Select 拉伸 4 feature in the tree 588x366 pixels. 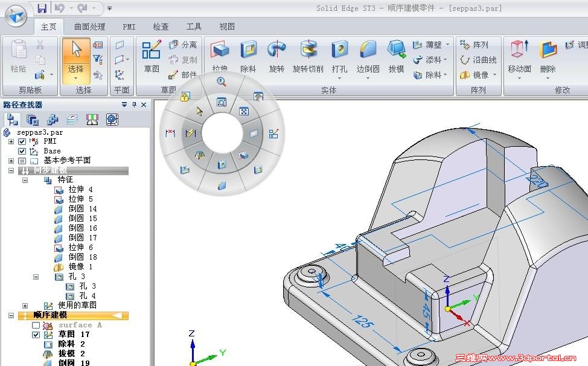pos(74,190)
